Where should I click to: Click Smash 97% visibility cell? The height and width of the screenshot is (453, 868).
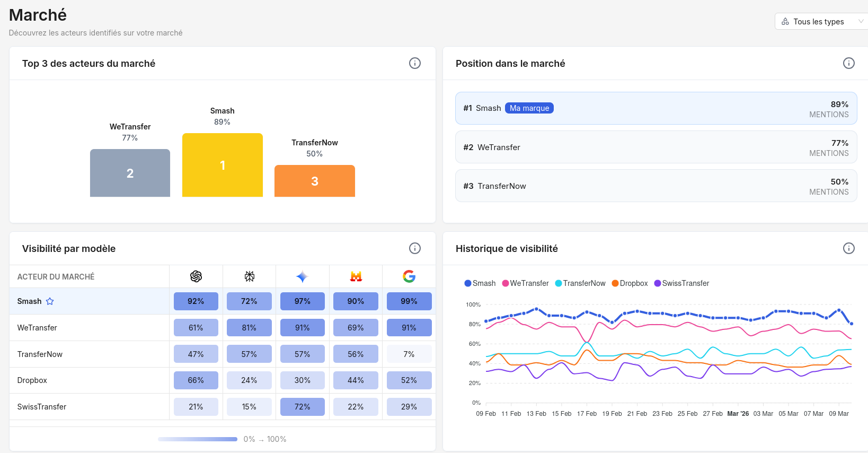(x=303, y=301)
